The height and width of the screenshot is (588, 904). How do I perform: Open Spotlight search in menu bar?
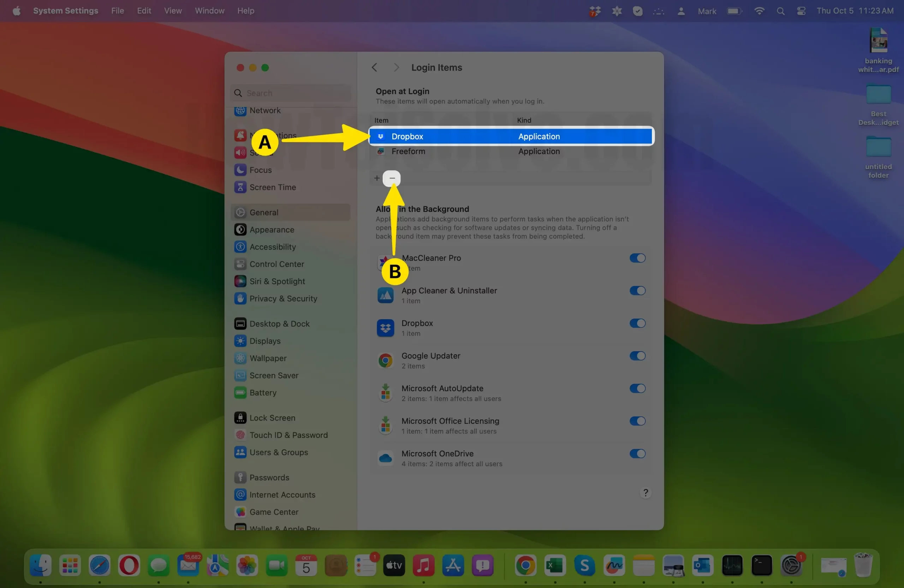[x=780, y=11]
